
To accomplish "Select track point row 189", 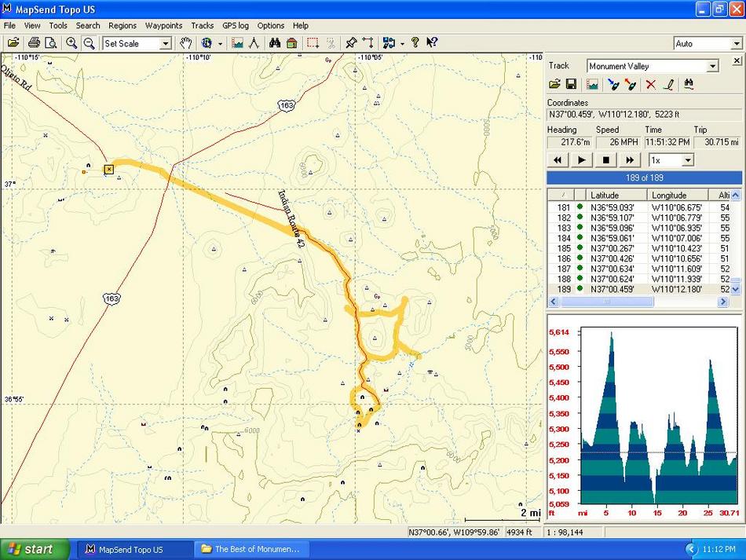I will tap(639, 289).
